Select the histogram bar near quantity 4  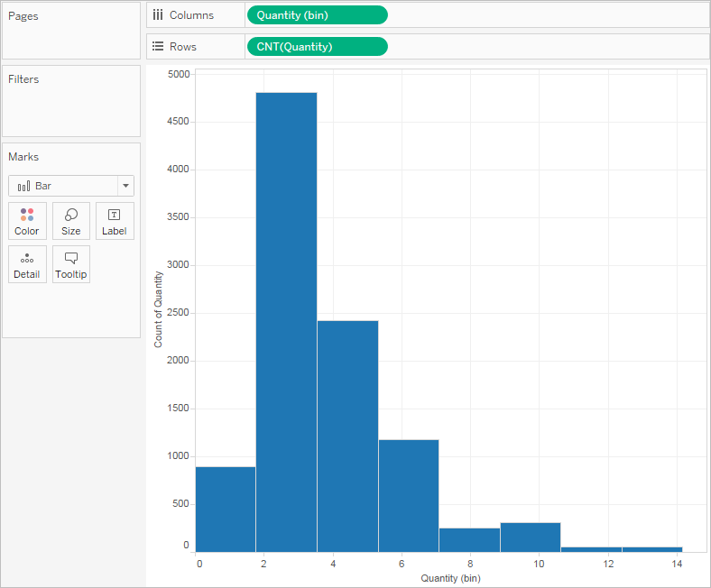click(x=347, y=436)
